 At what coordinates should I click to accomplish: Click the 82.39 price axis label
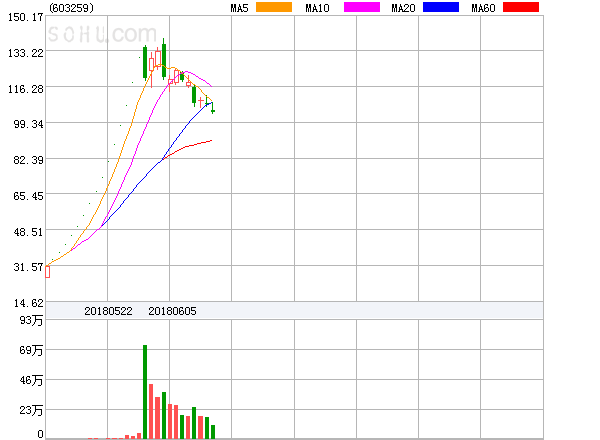click(28, 160)
